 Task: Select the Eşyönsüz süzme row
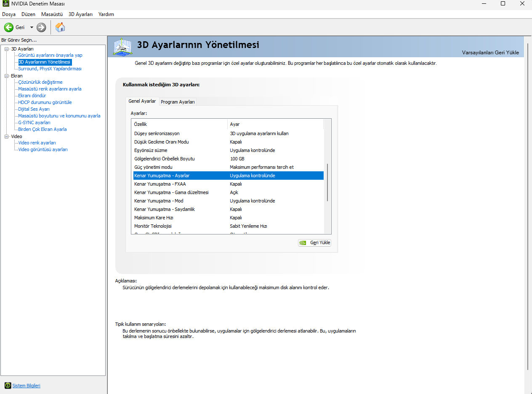coord(228,150)
